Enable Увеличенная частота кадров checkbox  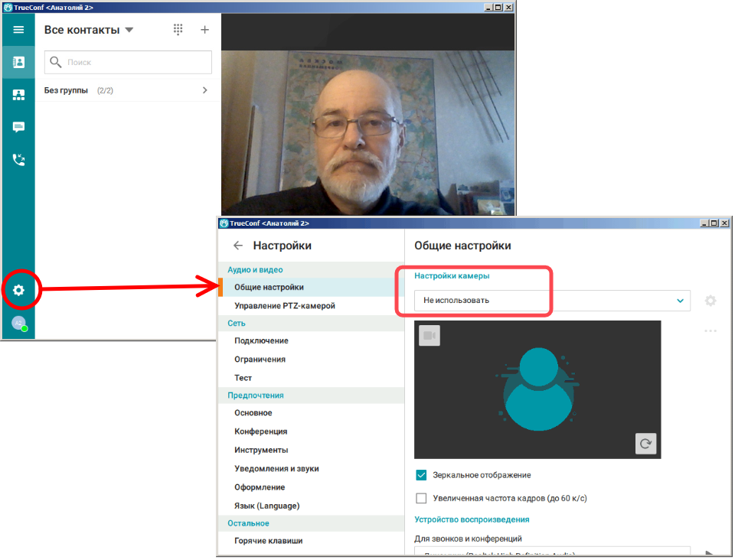tap(421, 498)
